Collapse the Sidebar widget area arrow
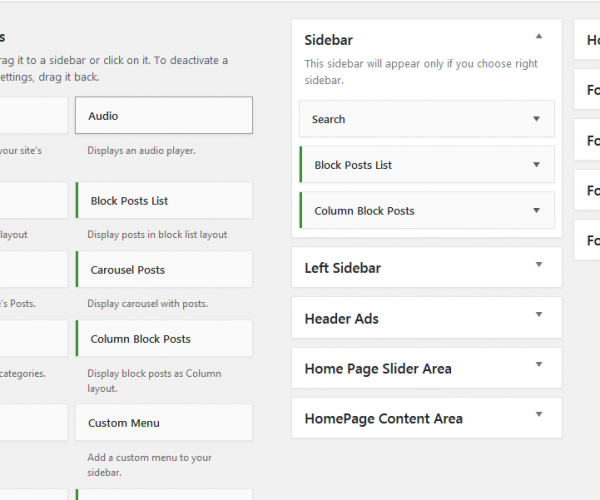 pos(539,36)
